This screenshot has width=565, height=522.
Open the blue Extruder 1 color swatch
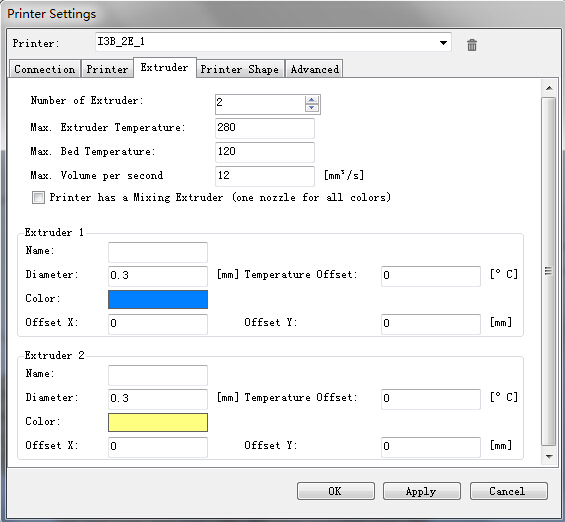(158, 299)
